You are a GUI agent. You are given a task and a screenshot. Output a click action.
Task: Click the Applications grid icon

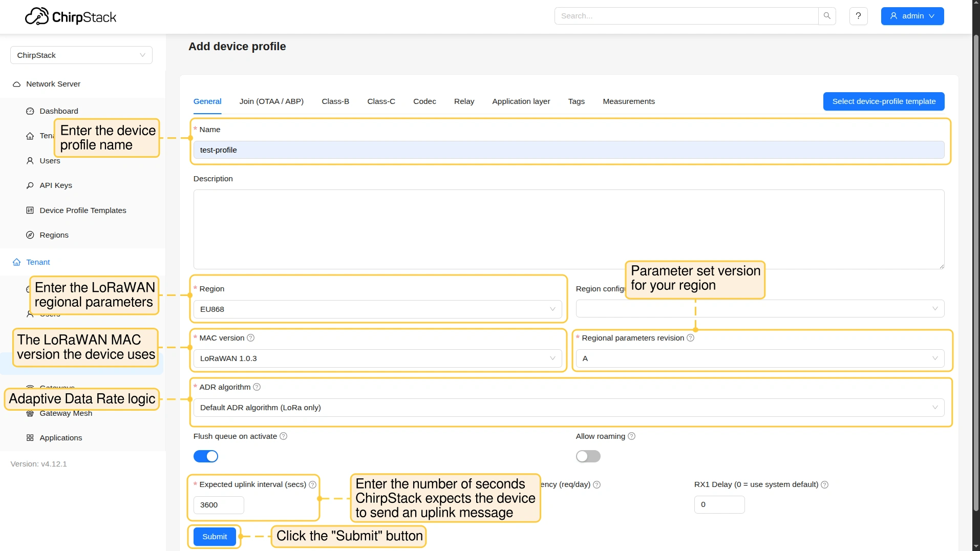[30, 438]
